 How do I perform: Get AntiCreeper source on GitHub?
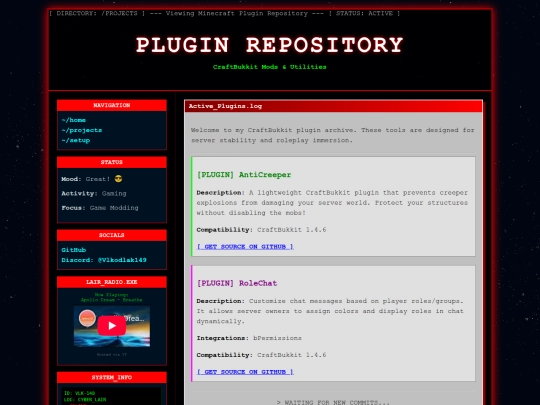point(245,247)
